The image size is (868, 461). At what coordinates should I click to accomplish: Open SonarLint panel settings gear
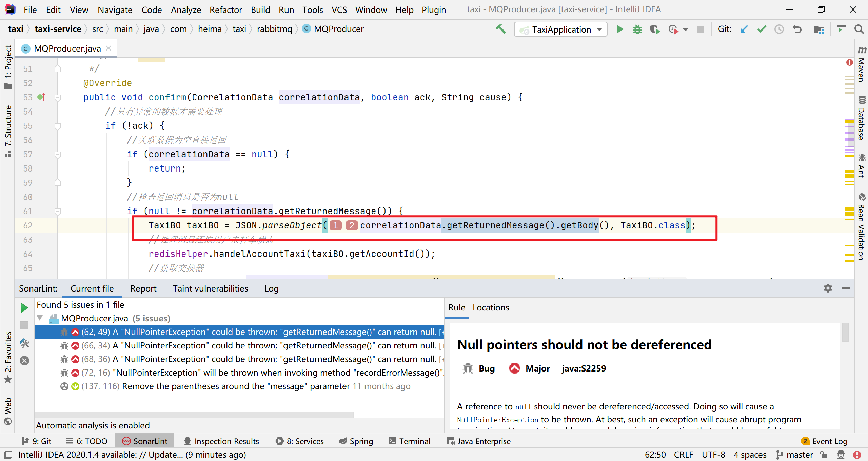click(x=828, y=288)
